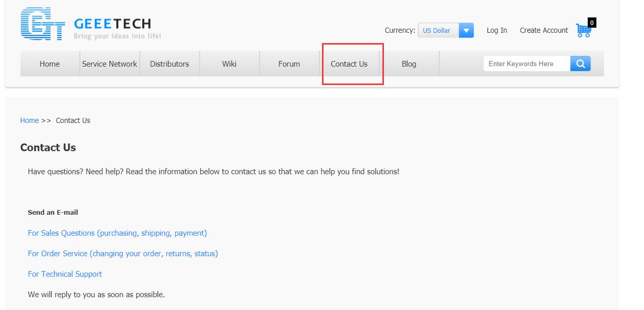Focus the Enter Keywords Here field
This screenshot has height=310, width=644.
526,64
